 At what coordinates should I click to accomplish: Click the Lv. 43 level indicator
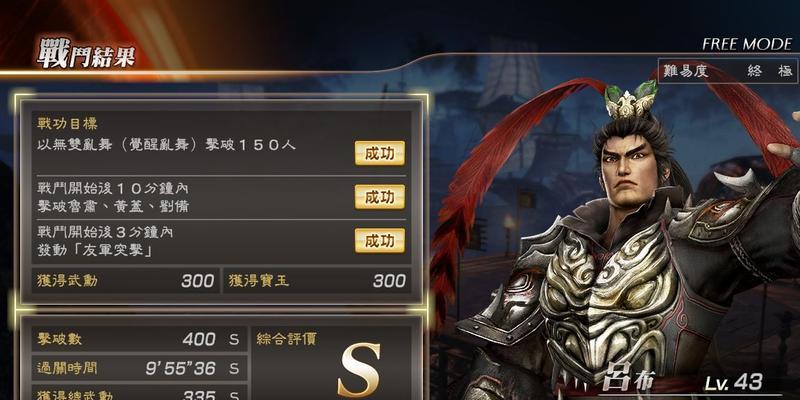click(734, 382)
